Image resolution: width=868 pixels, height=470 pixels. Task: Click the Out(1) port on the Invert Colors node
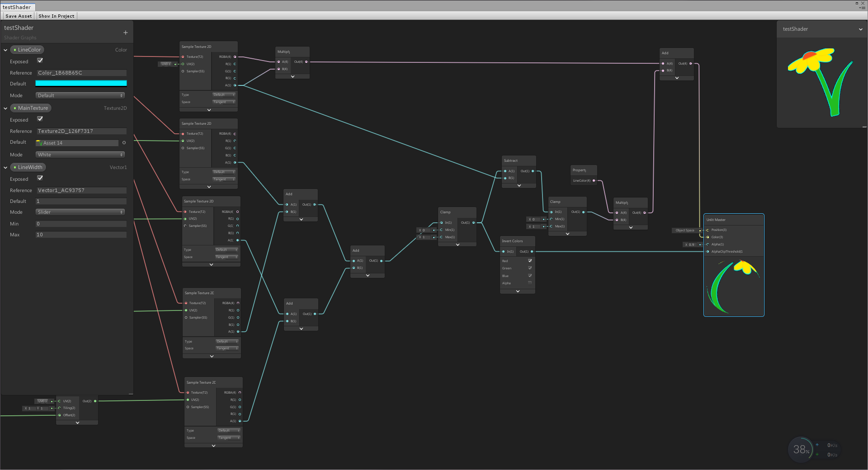click(x=532, y=252)
